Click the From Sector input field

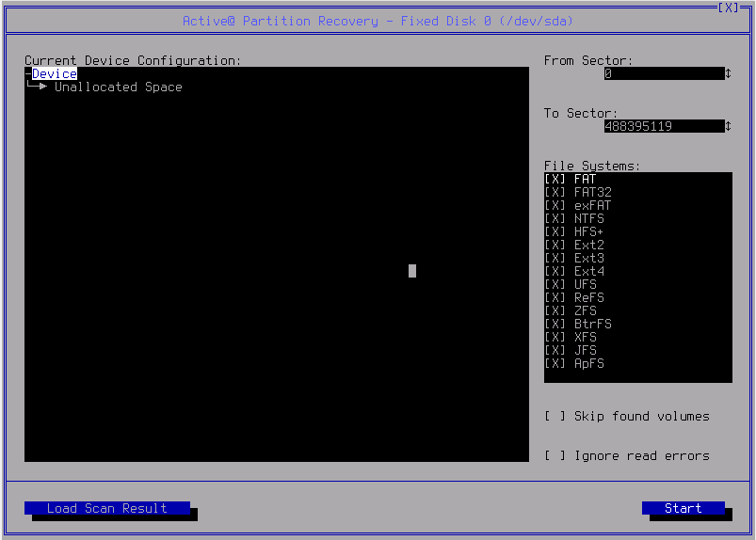(664, 73)
